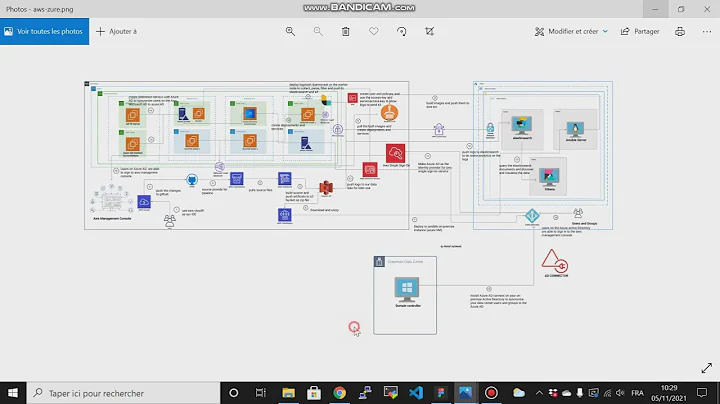Click the Partager share button
Image resolution: width=720 pixels, height=404 pixels.
pyautogui.click(x=640, y=31)
